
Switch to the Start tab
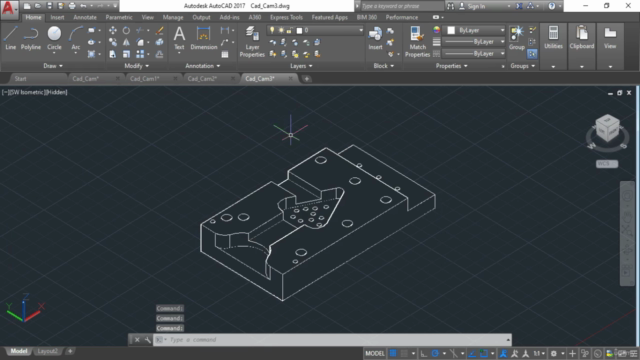coord(20,78)
